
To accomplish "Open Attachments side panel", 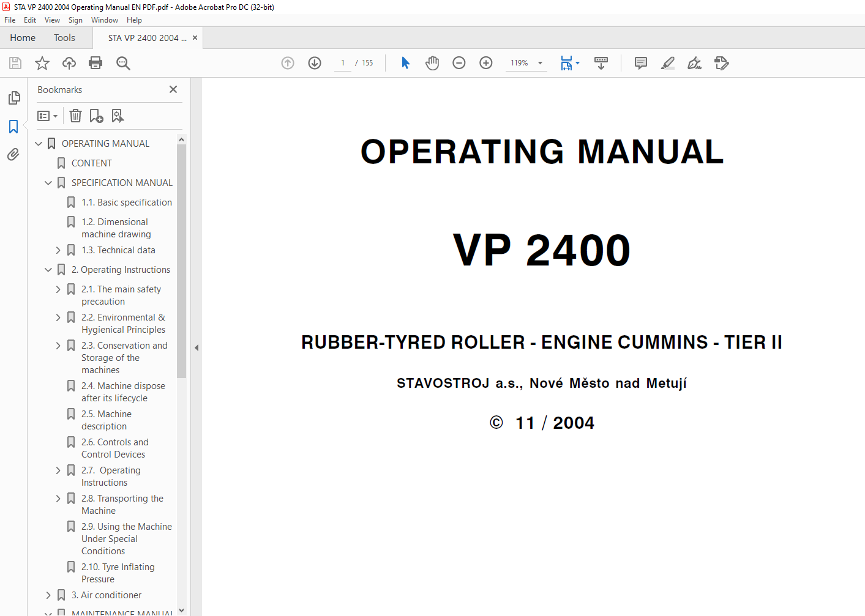I will point(13,154).
